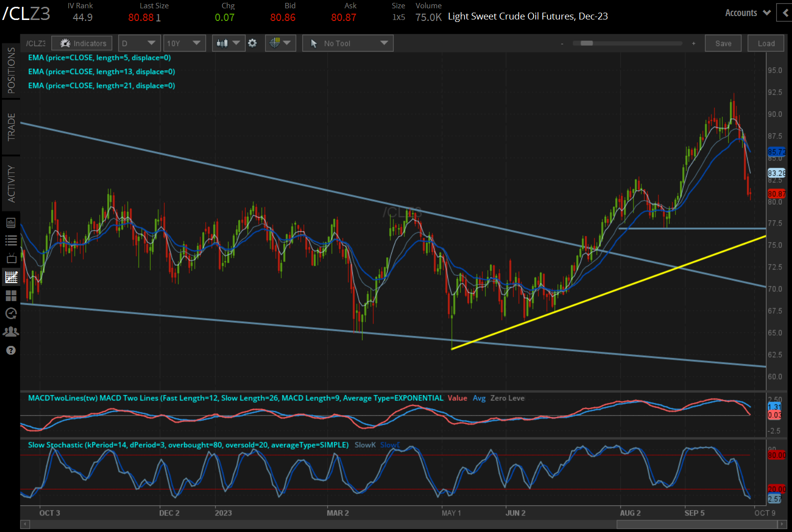The height and width of the screenshot is (532, 792).
Task: Click the Last price 80.88
Action: point(141,18)
